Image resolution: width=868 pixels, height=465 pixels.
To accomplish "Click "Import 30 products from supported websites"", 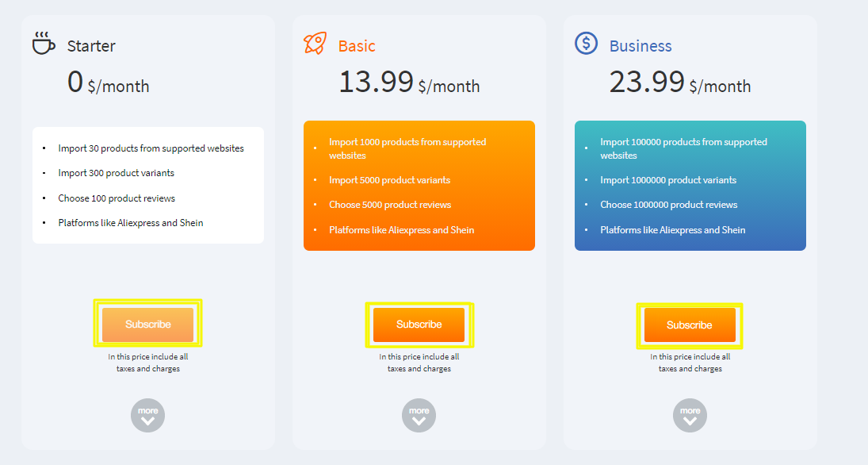I will tap(151, 148).
